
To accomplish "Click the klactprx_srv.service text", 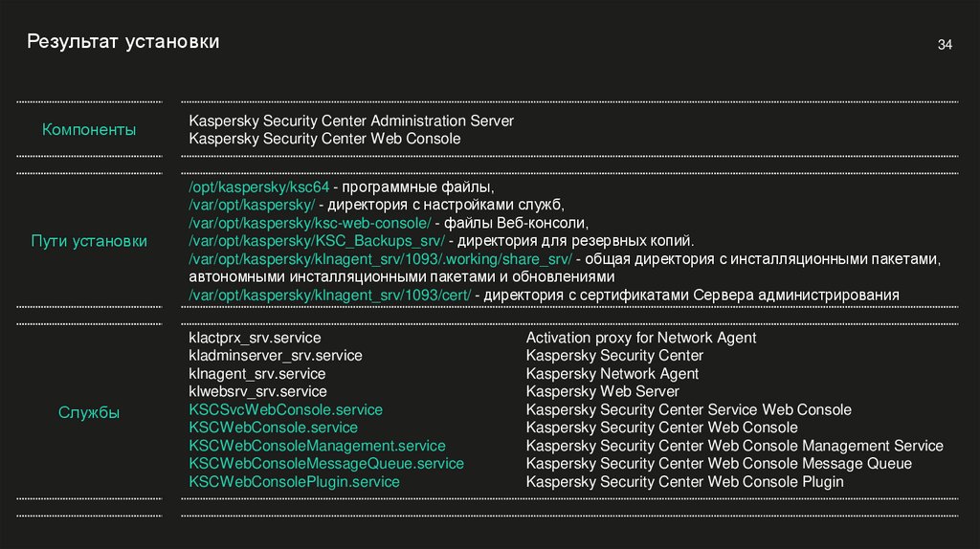I will point(255,338).
